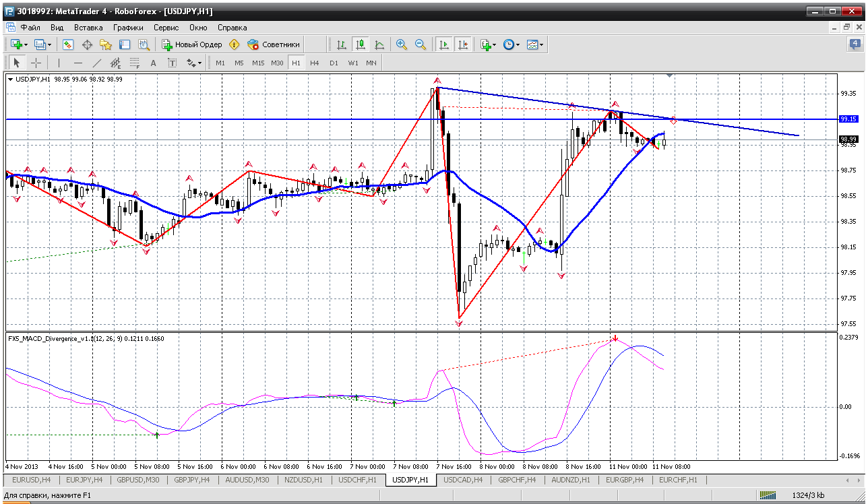Switch timeframe to D1
This screenshot has width=868, height=504.
(334, 63)
